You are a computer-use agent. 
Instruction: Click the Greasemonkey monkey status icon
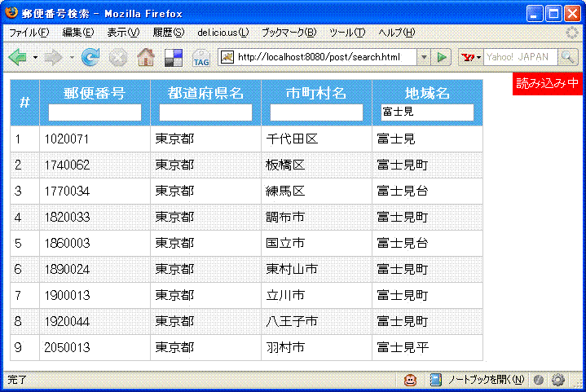411,380
